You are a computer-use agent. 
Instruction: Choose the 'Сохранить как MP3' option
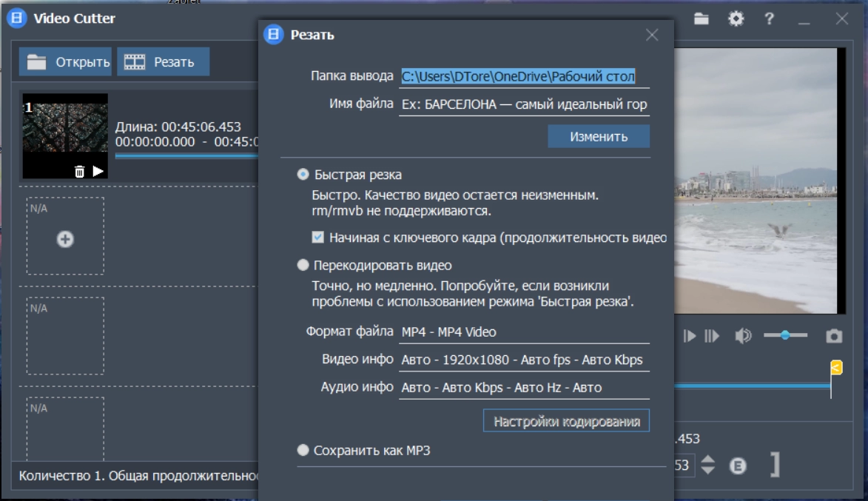point(303,450)
